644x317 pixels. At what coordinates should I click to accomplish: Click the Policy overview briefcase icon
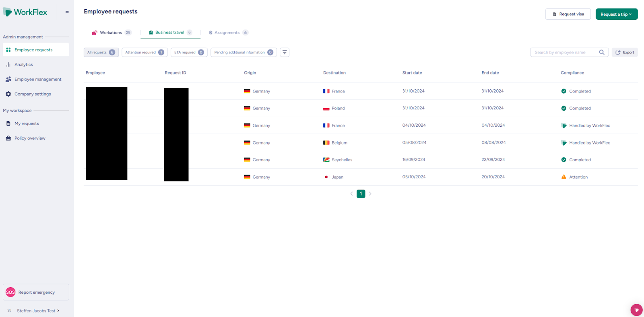(8, 138)
